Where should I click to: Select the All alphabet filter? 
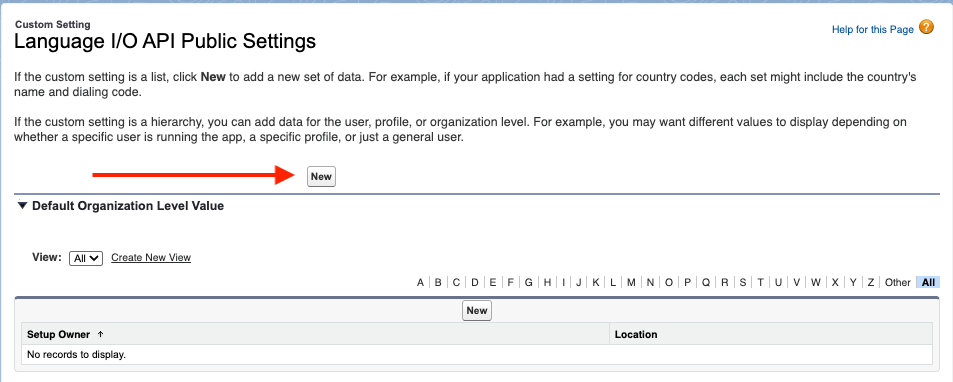click(x=929, y=282)
